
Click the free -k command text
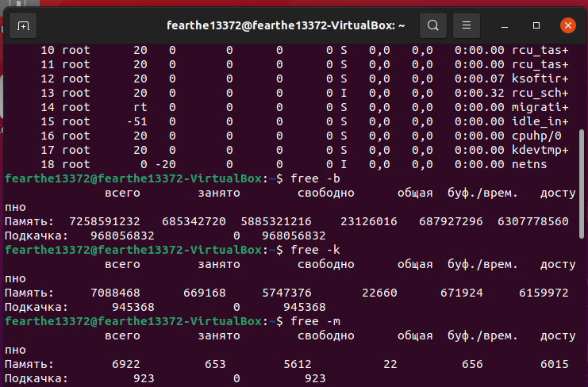point(315,250)
